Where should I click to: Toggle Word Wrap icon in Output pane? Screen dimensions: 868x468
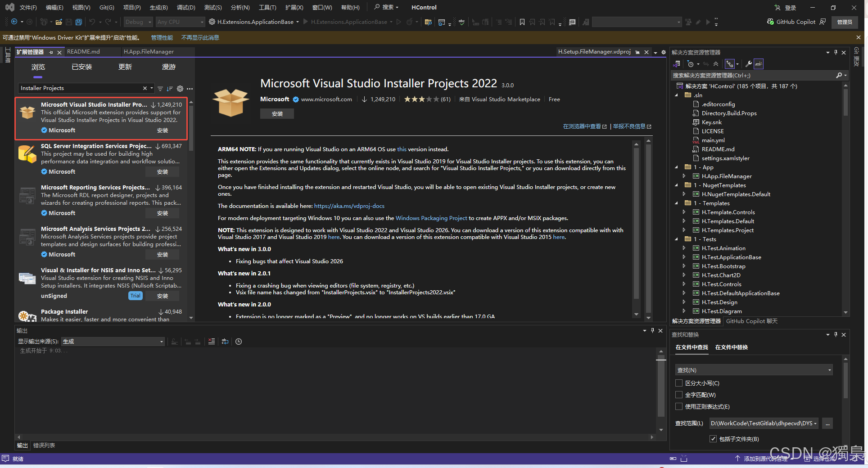[x=225, y=342]
